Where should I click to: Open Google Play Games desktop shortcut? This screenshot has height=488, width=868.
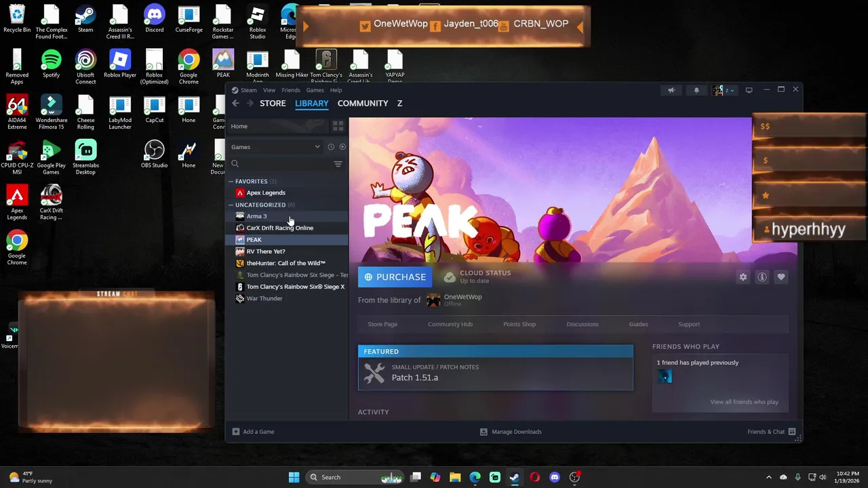coord(52,157)
